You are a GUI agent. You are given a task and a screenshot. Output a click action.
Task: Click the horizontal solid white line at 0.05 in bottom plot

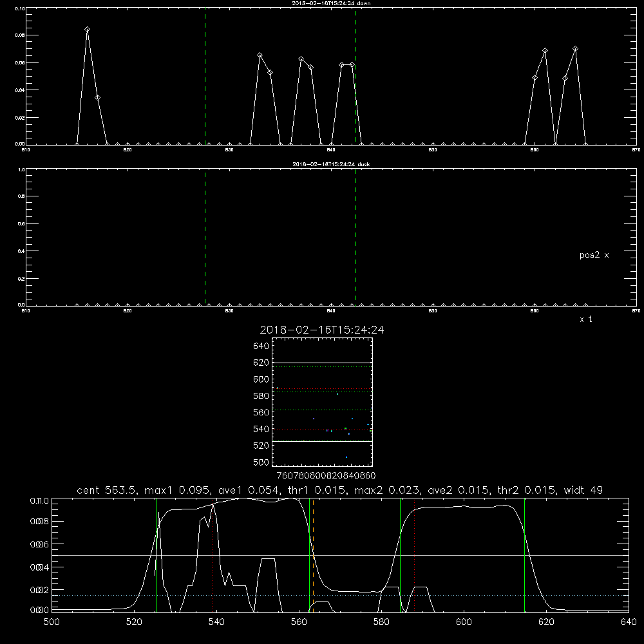tap(340, 555)
